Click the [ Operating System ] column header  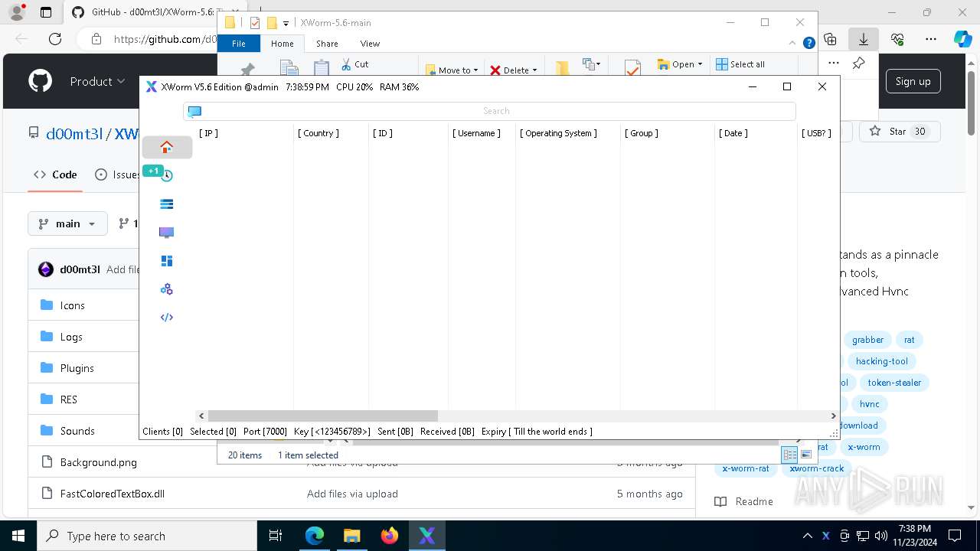click(x=559, y=133)
